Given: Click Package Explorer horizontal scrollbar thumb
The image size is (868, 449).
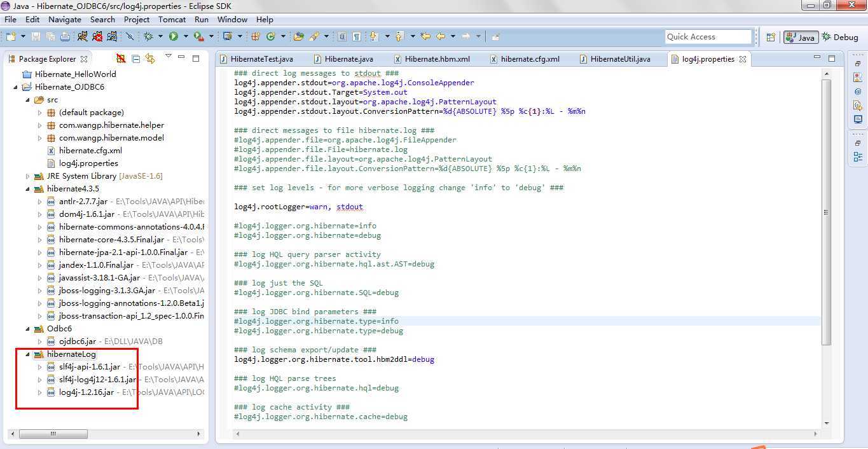Looking at the screenshot, I should [53, 434].
